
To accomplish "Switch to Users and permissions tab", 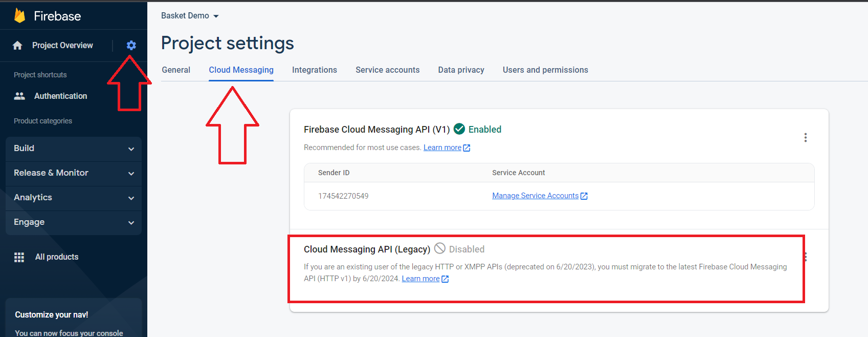I will tap(545, 70).
